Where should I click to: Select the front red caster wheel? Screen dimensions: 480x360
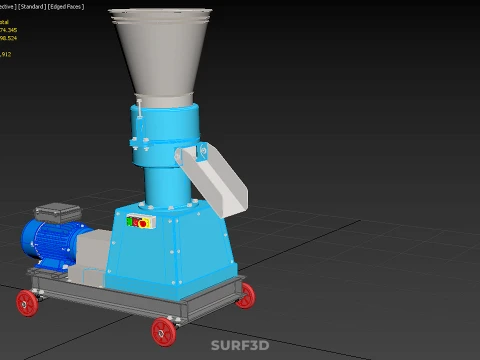pos(164,332)
